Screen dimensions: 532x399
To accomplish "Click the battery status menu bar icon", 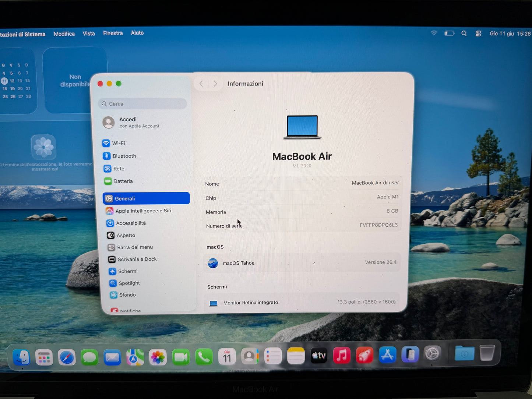I will (449, 33).
